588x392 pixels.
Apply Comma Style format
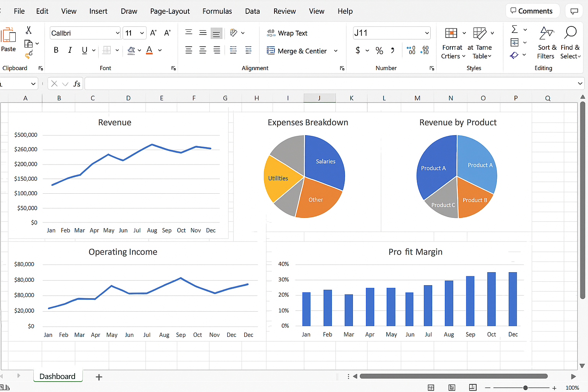pyautogui.click(x=392, y=51)
